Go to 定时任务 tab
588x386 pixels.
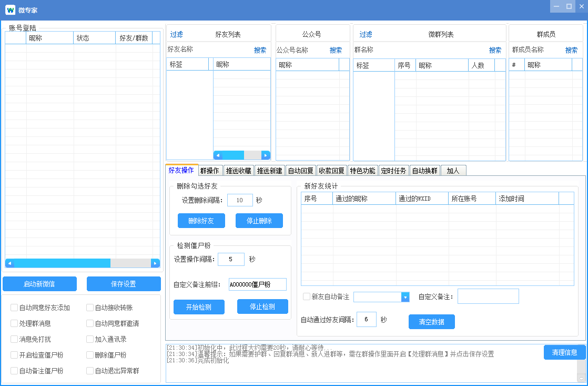[394, 171]
